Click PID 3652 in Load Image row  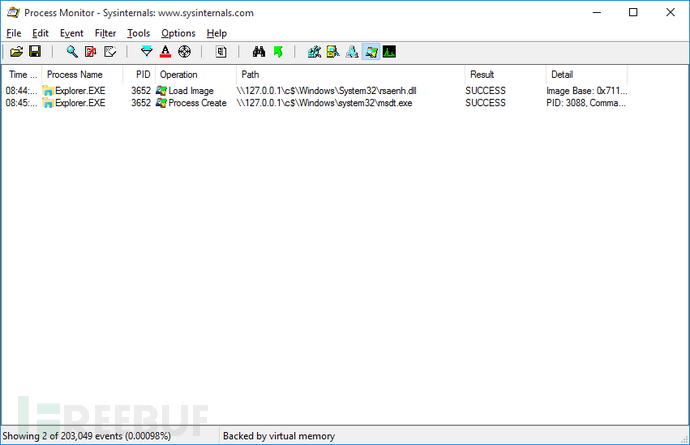tap(141, 91)
